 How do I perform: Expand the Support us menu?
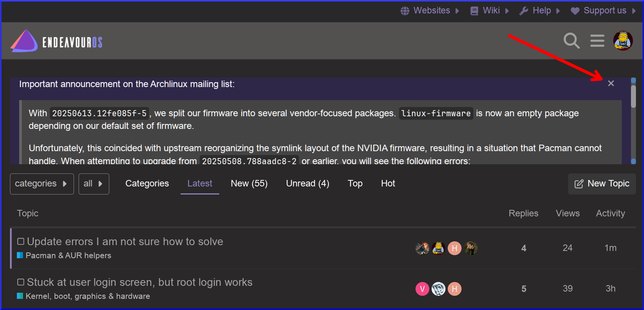click(x=604, y=11)
